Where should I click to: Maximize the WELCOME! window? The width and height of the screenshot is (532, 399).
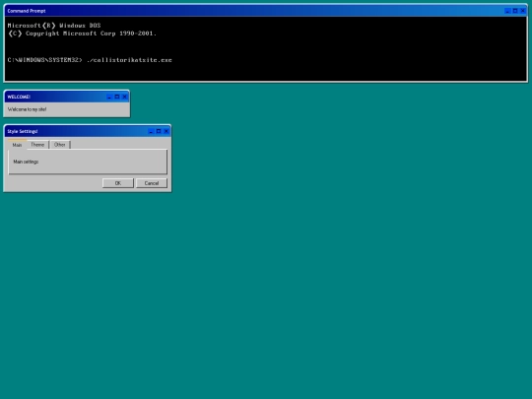(117, 97)
